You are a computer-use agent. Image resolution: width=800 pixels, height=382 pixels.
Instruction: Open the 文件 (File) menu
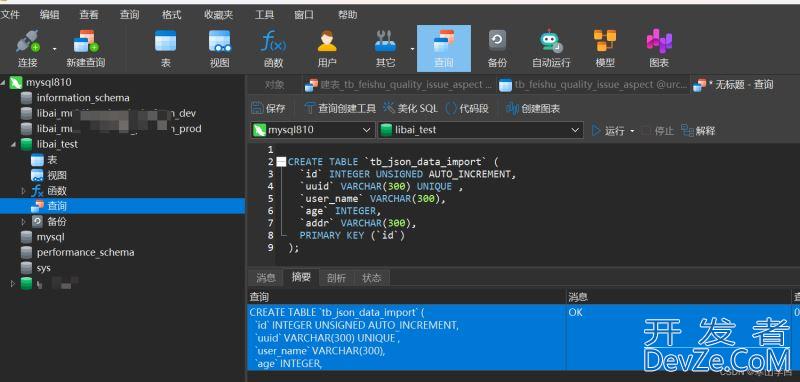point(10,15)
